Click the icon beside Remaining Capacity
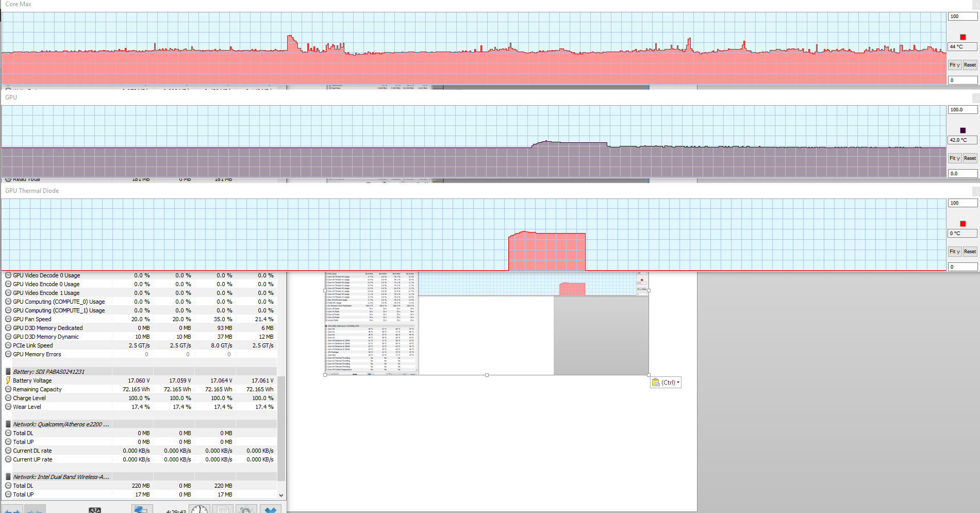Screen dimensions: 980x513 point(8,389)
